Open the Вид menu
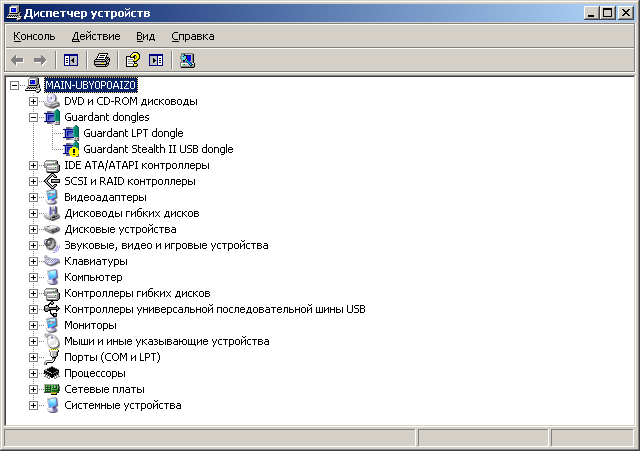This screenshot has width=640, height=451. 145,36
